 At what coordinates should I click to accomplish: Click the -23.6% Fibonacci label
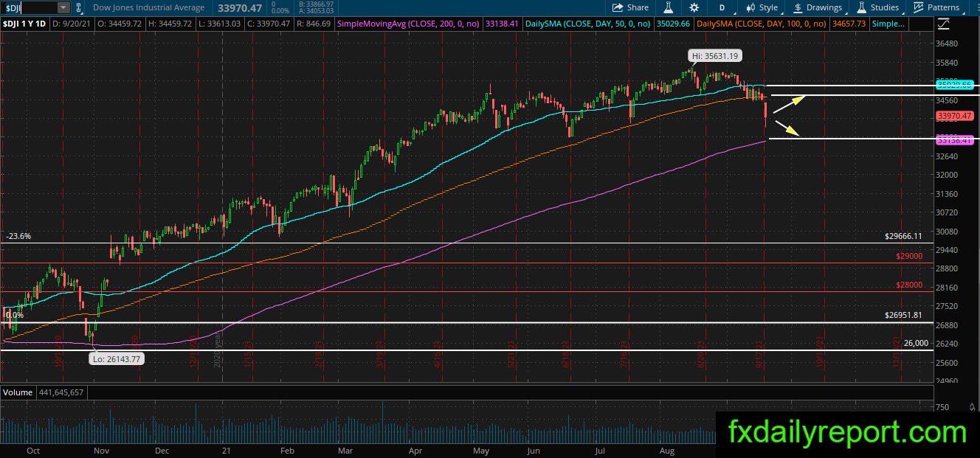[x=18, y=236]
